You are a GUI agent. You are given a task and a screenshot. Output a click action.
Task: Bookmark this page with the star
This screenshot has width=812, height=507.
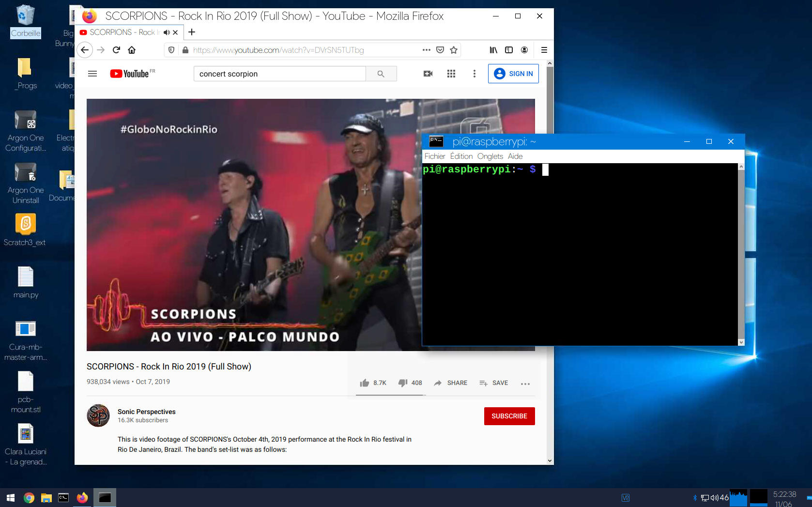pyautogui.click(x=454, y=50)
